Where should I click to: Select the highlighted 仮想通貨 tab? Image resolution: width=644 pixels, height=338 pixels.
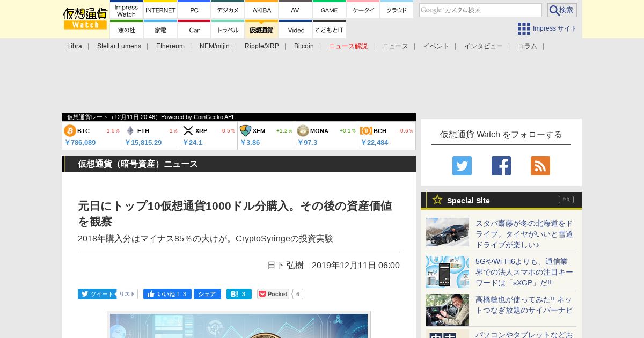tap(261, 30)
